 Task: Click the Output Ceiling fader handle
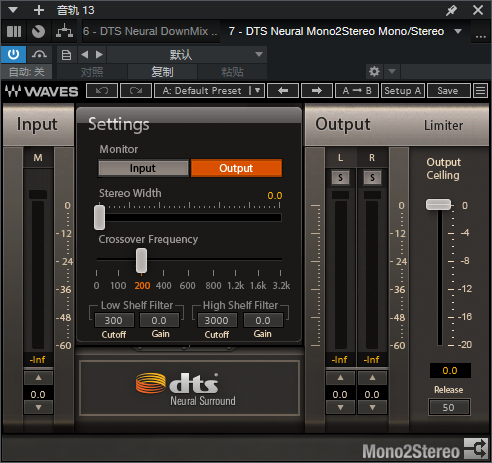438,204
